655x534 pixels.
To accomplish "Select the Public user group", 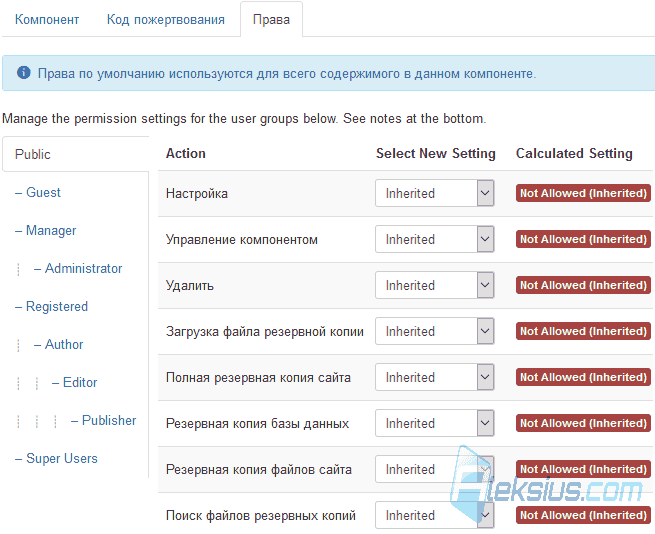I will (76, 154).
